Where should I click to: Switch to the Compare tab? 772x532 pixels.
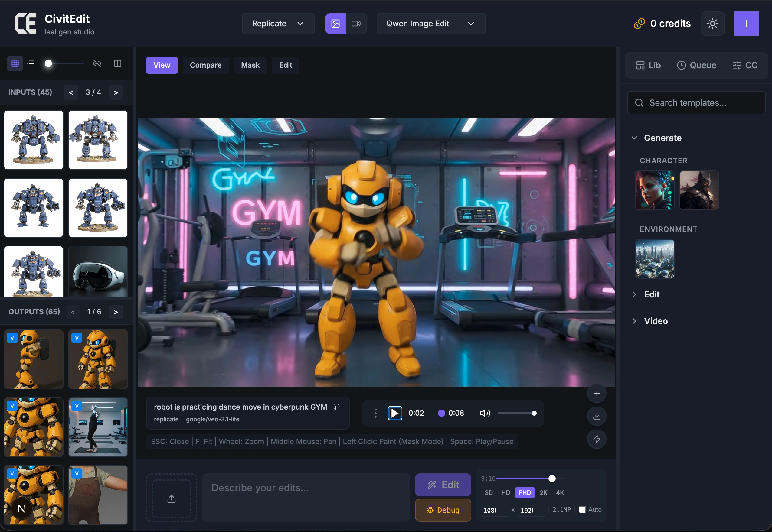(205, 65)
